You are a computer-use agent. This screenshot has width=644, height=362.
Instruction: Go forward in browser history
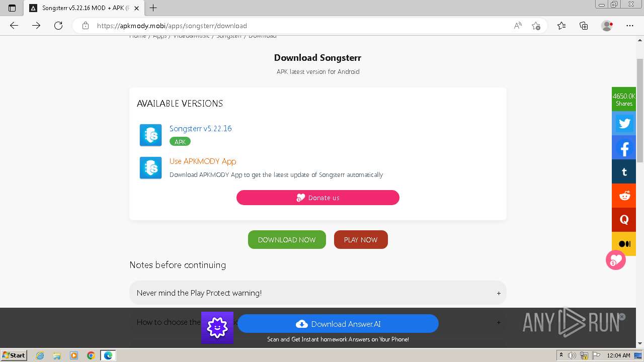(x=36, y=26)
